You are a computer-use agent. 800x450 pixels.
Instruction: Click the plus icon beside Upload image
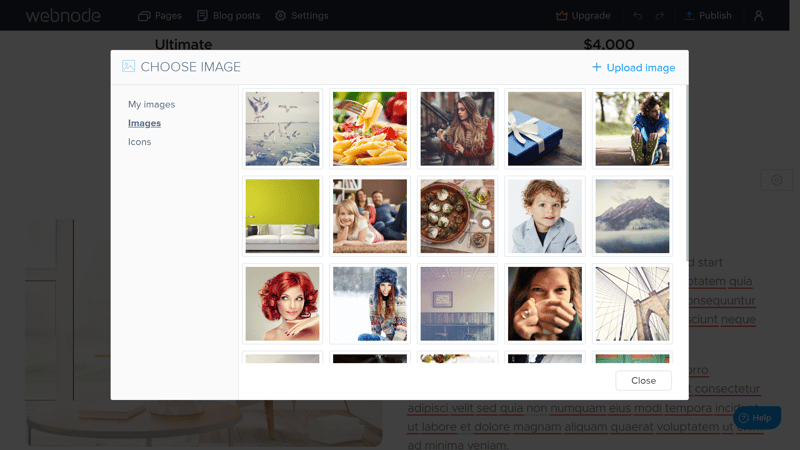tap(596, 67)
